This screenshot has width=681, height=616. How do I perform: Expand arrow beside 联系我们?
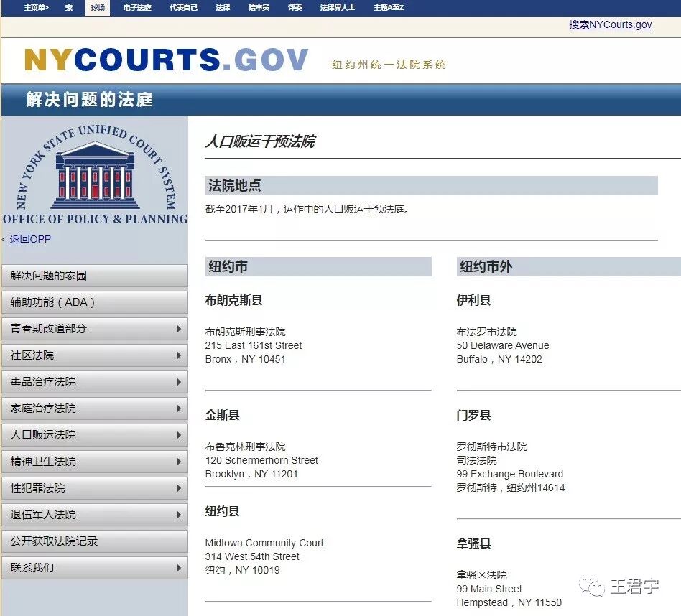point(179,568)
